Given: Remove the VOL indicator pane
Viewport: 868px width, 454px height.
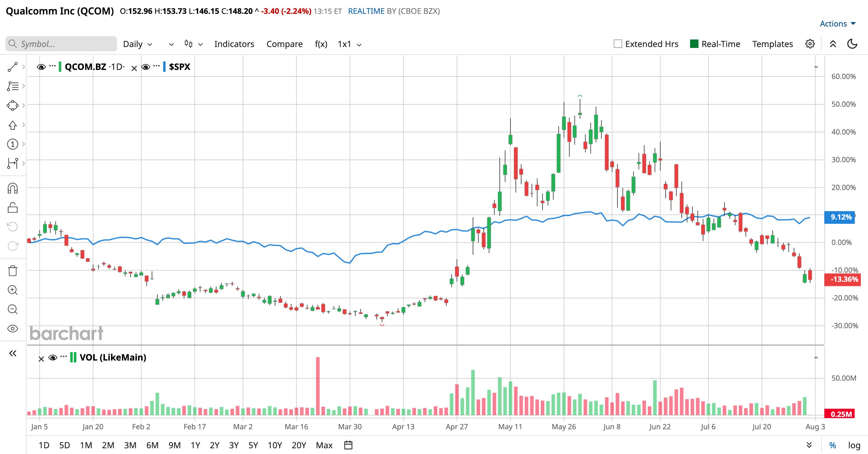Looking at the screenshot, I should 41,359.
